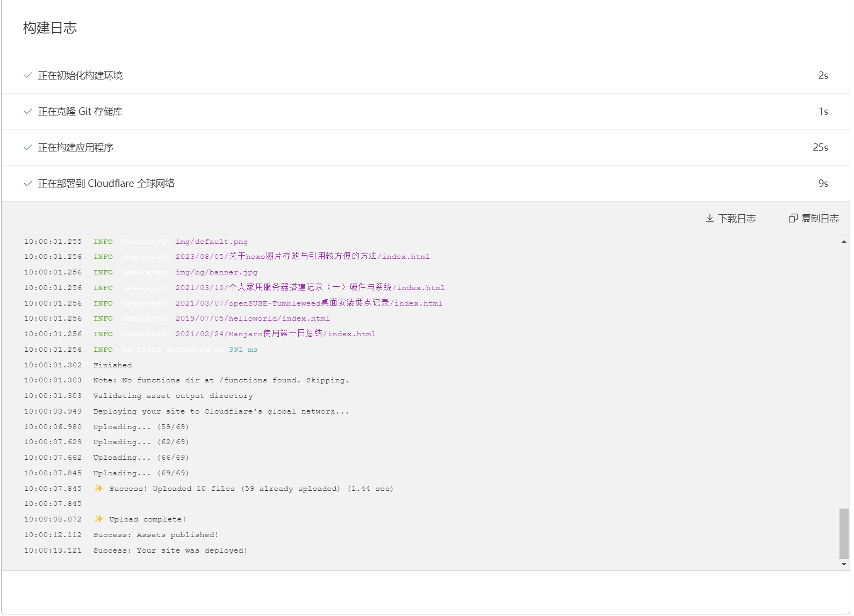The height and width of the screenshot is (616, 854).
Task: Click the sparkle icon before 'Upload complete!'
Action: [x=98, y=519]
